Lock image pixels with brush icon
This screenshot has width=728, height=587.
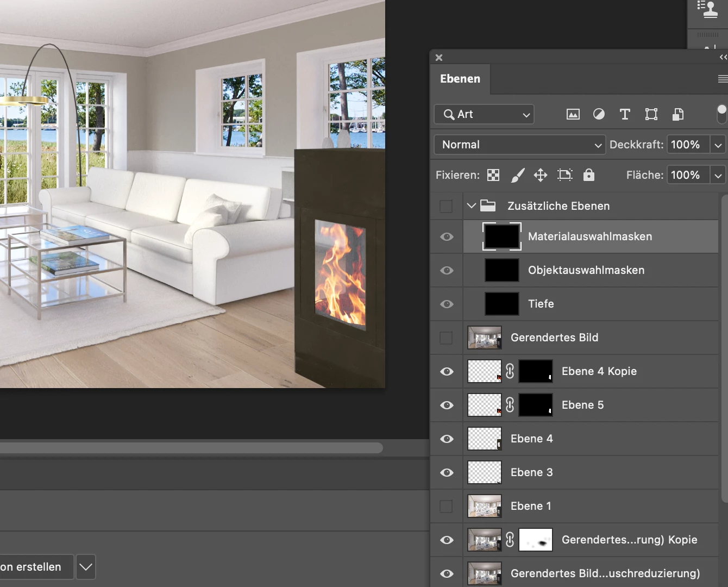coord(518,175)
